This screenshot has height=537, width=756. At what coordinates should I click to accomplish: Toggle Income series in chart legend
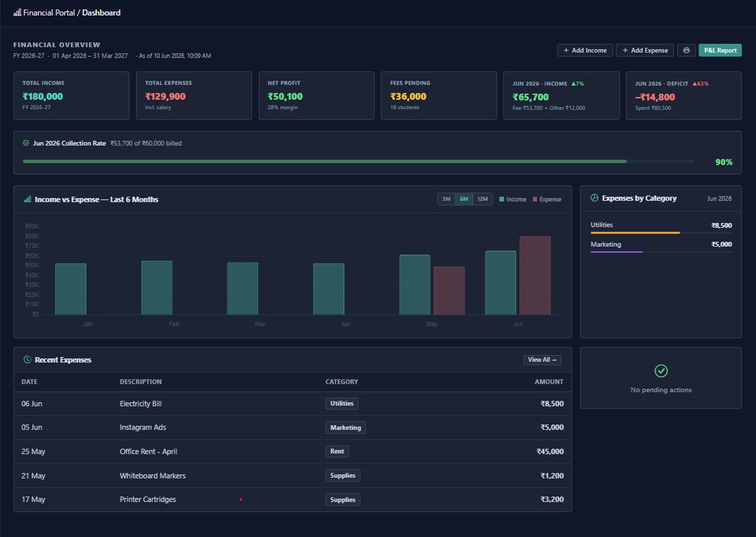[513, 199]
